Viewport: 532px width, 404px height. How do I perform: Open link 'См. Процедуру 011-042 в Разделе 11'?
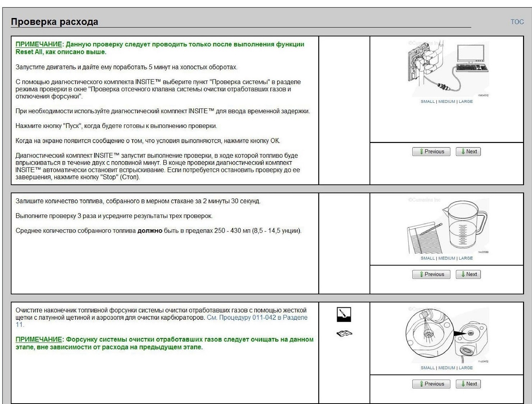click(257, 318)
